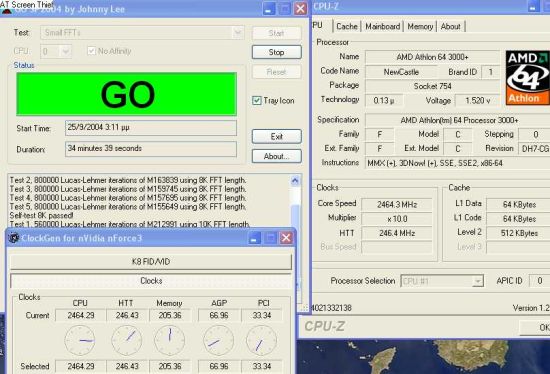Close the ClockGen for nVidia nForce3 window
Image resolution: width=550 pixels, height=374 pixels.
(286, 238)
